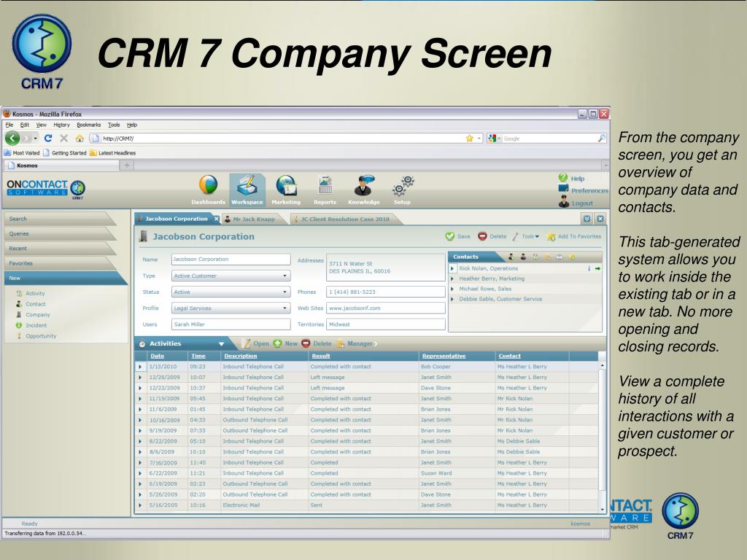Expand the Favorites sidebar panel
Image resolution: width=747 pixels, height=560 pixels.
tap(60, 263)
